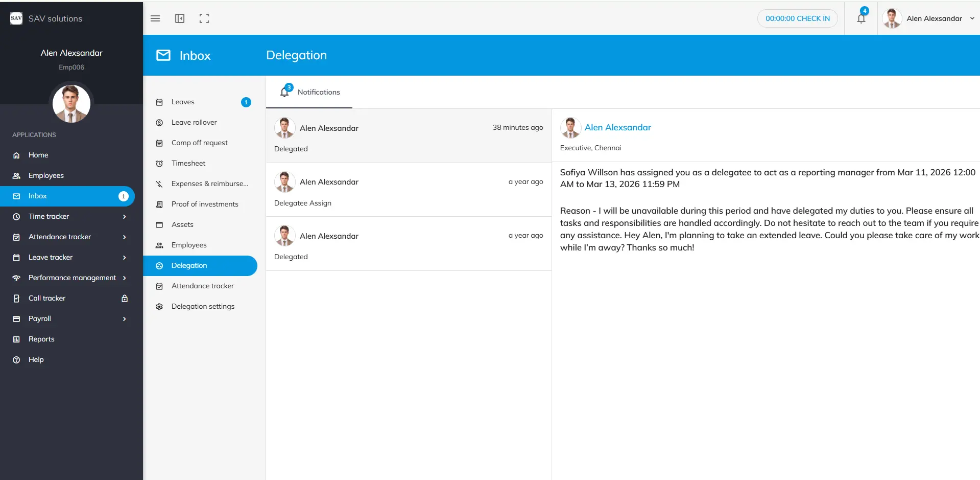Click the hamburger menu icon

[155, 18]
